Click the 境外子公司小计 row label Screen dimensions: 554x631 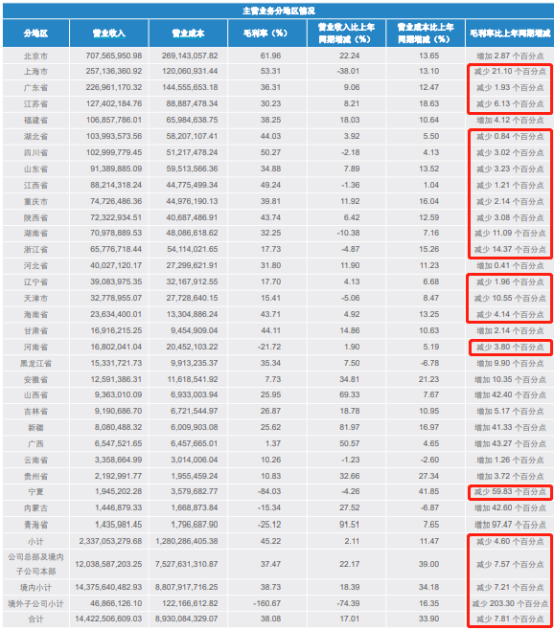pos(36,604)
